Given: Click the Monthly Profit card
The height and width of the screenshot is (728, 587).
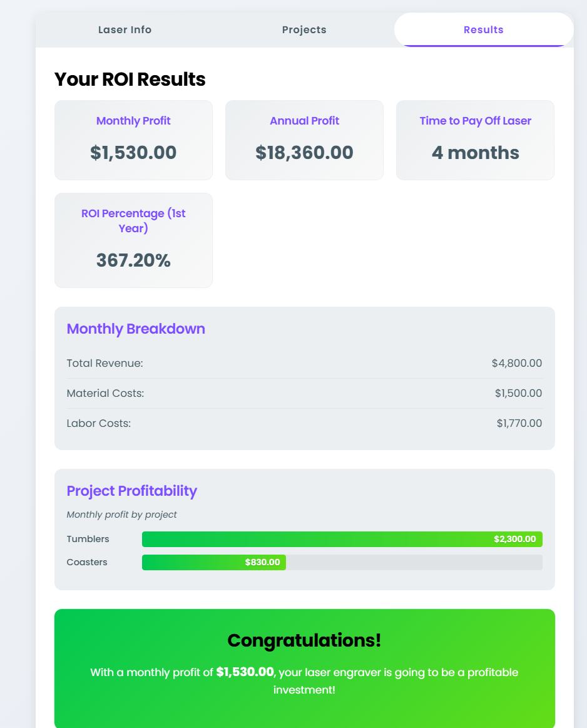Looking at the screenshot, I should click(x=133, y=140).
